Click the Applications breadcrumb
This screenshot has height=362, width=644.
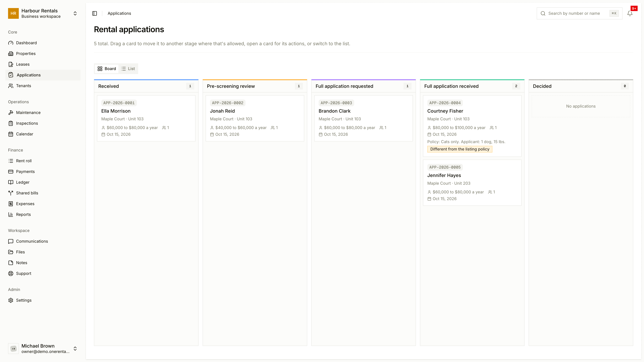[119, 13]
